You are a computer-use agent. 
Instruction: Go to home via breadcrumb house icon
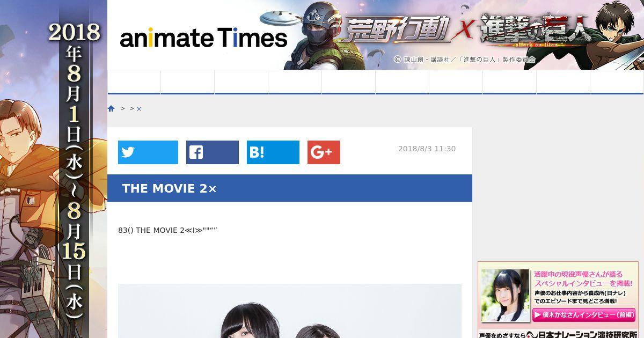point(111,108)
